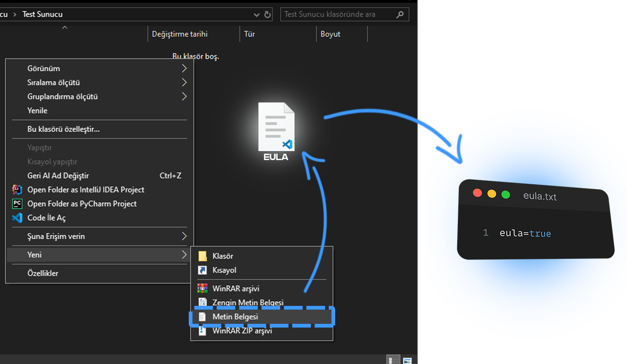
Task: Click the PyCharm project icon
Action: (17, 203)
